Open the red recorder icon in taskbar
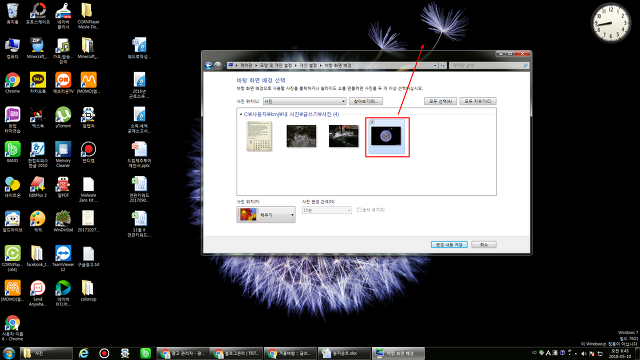The height and width of the screenshot is (360, 640). click(104, 353)
